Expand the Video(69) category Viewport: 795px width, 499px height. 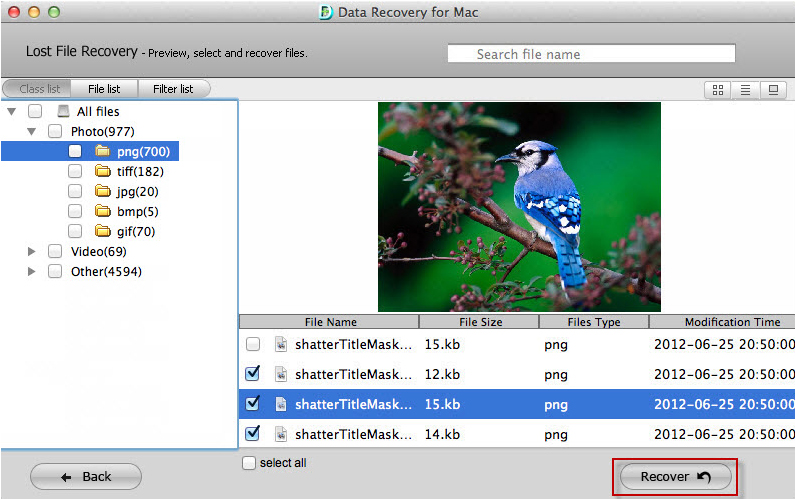[x=31, y=251]
